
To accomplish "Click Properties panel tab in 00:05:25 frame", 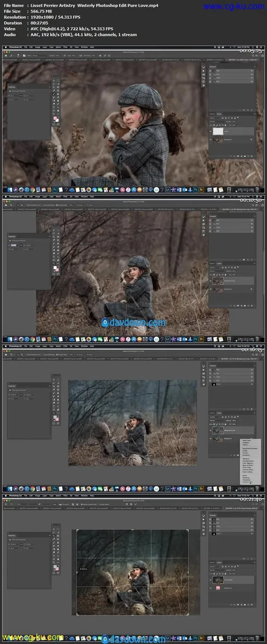I will (x=11, y=87).
